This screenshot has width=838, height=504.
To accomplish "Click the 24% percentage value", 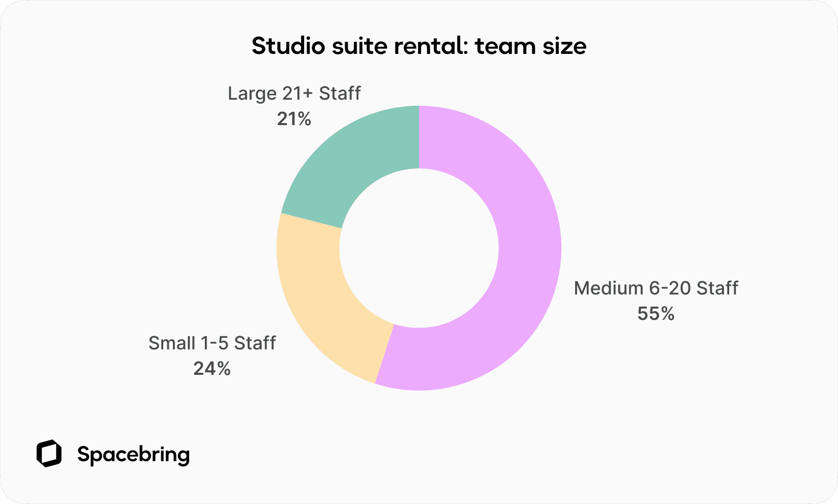I will pyautogui.click(x=212, y=369).
